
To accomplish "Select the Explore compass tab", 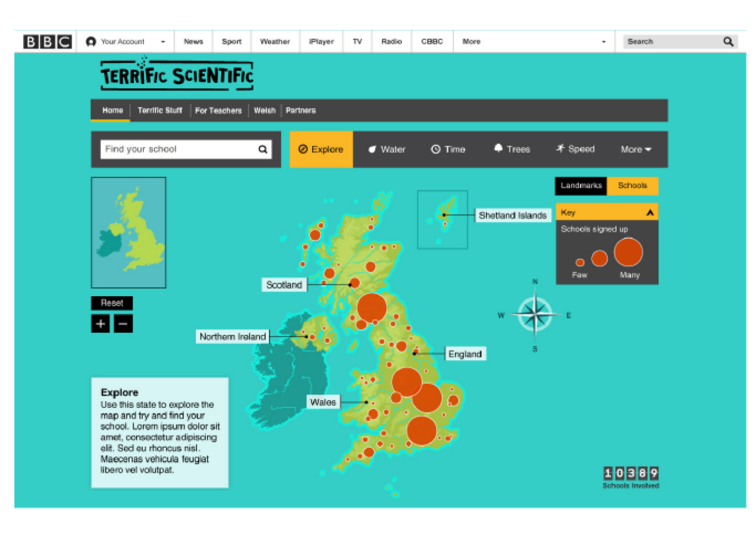I will pyautogui.click(x=321, y=149).
